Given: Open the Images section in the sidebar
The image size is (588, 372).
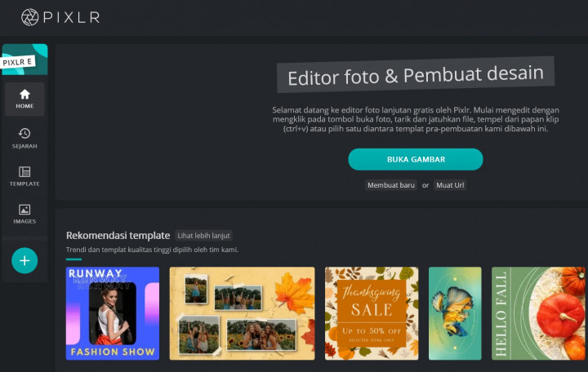Looking at the screenshot, I should [24, 214].
